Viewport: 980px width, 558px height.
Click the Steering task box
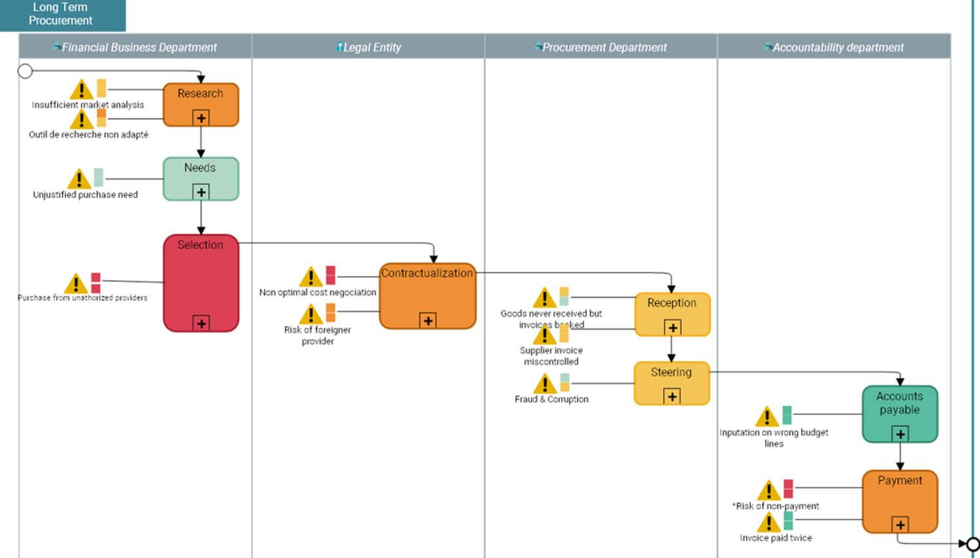pyautogui.click(x=672, y=384)
